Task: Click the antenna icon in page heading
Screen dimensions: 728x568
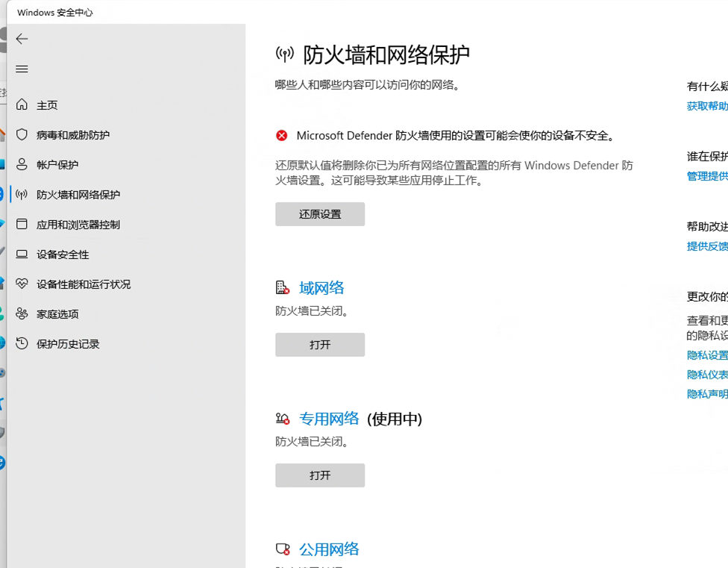Action: pos(285,54)
